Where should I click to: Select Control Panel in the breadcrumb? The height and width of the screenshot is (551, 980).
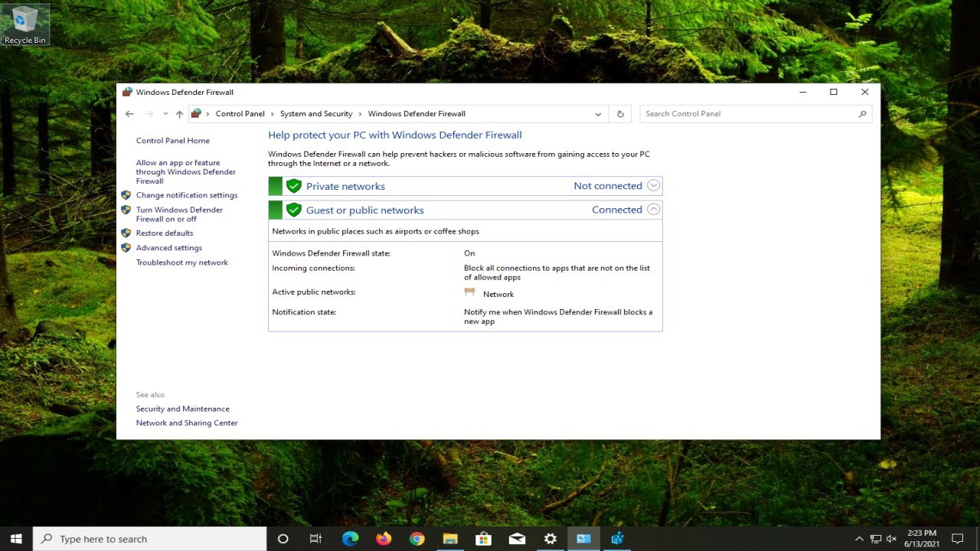240,114
